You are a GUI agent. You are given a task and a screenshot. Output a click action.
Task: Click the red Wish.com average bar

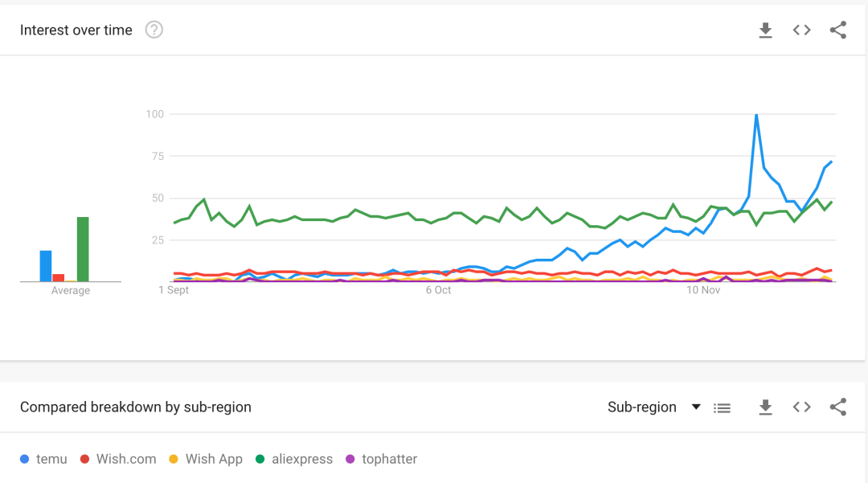coord(59,277)
